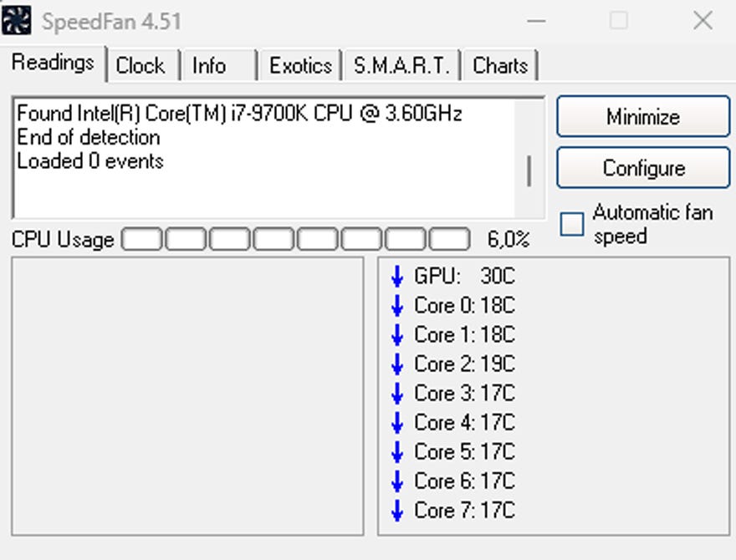Click the SpeedFan fan icon in title bar
The height and width of the screenshot is (560, 736).
[x=17, y=20]
